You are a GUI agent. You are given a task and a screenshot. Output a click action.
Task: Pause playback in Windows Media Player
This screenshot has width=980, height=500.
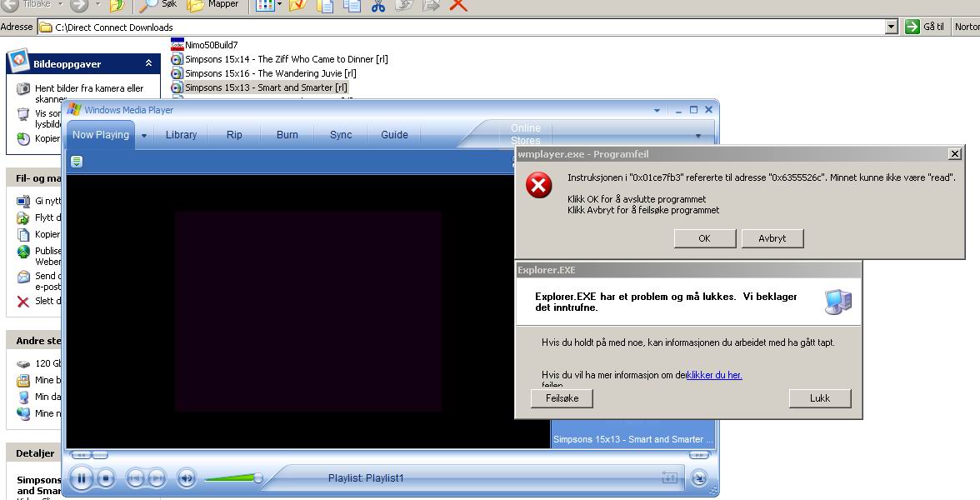(x=82, y=478)
